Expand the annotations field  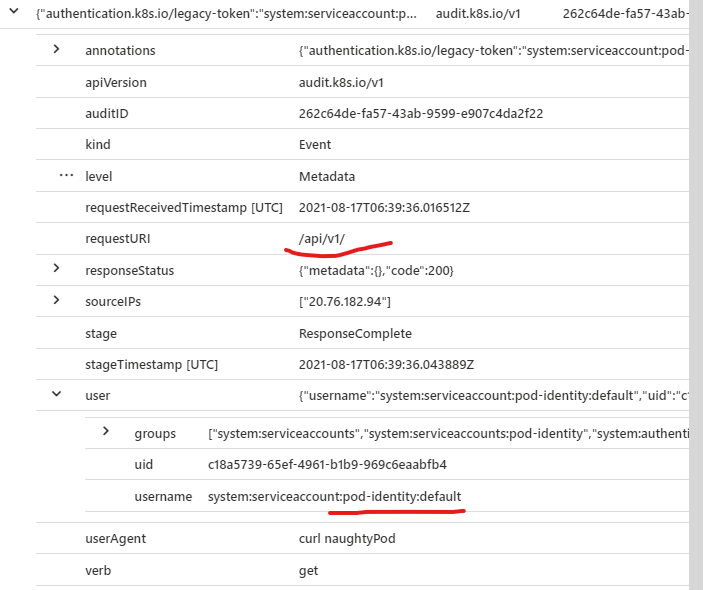pos(56,50)
